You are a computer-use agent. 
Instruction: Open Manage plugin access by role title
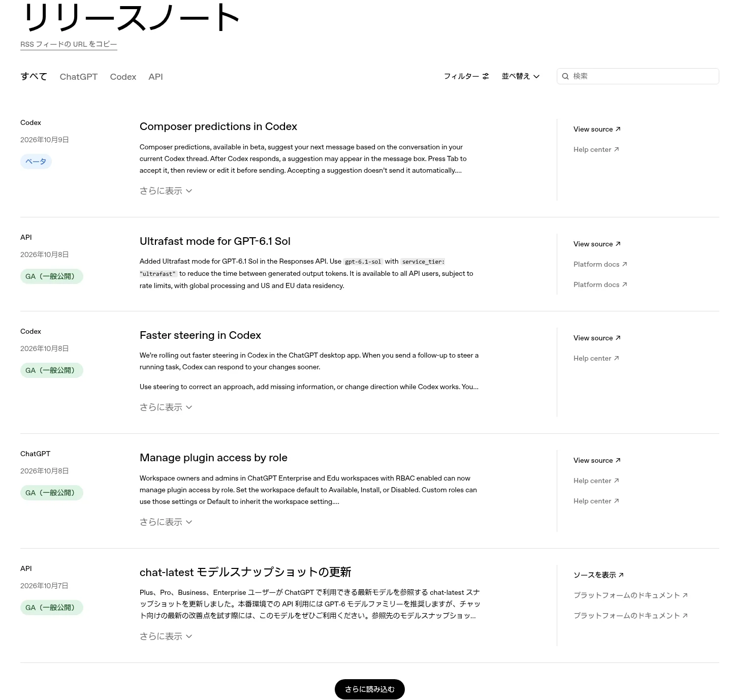(213, 458)
